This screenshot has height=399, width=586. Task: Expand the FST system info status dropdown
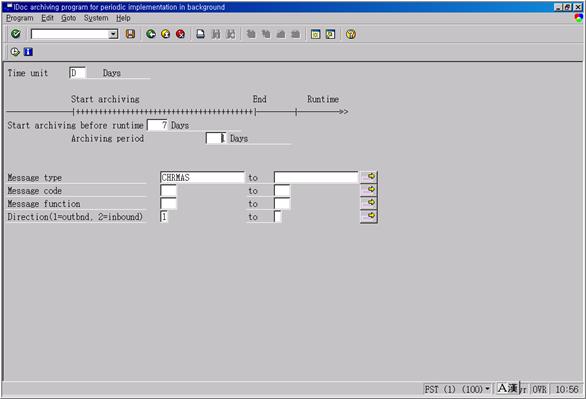click(x=487, y=389)
